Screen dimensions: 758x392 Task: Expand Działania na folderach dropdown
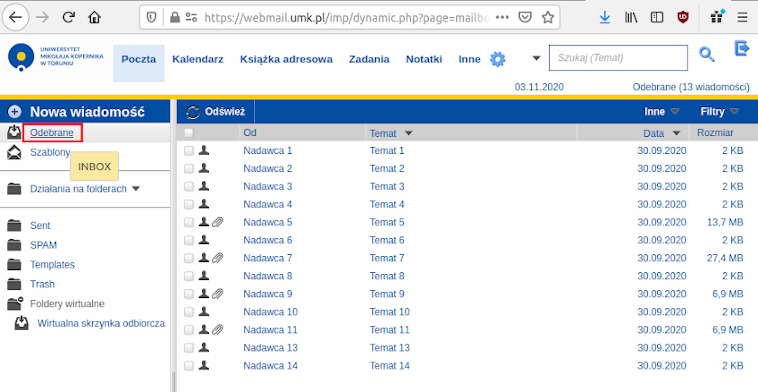pyautogui.click(x=136, y=189)
